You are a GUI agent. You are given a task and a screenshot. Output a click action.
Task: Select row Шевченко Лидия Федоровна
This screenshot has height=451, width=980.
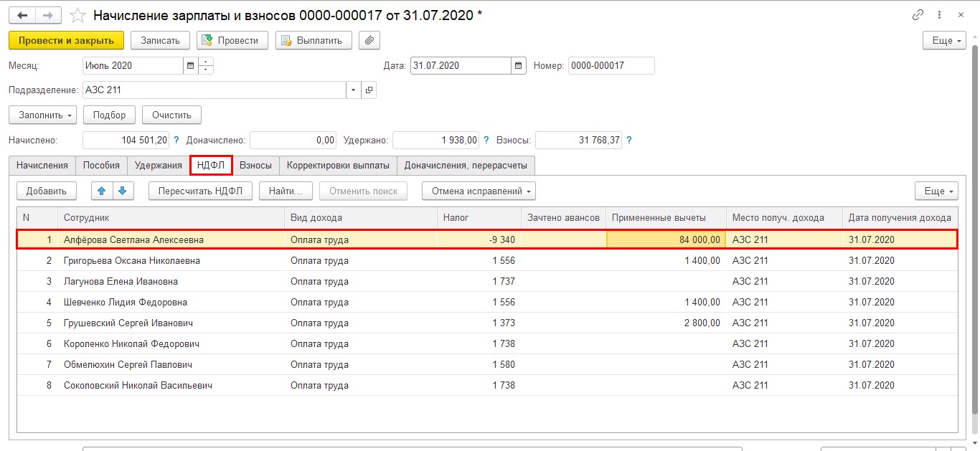click(487, 303)
